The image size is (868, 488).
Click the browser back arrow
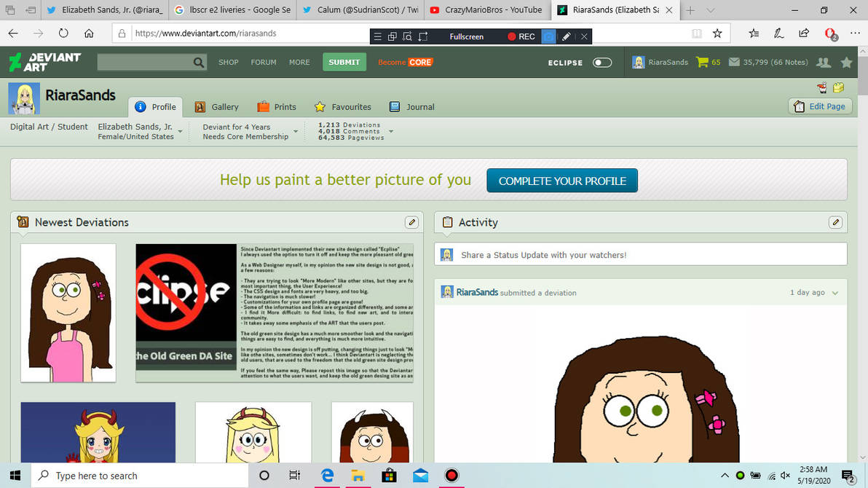click(13, 34)
